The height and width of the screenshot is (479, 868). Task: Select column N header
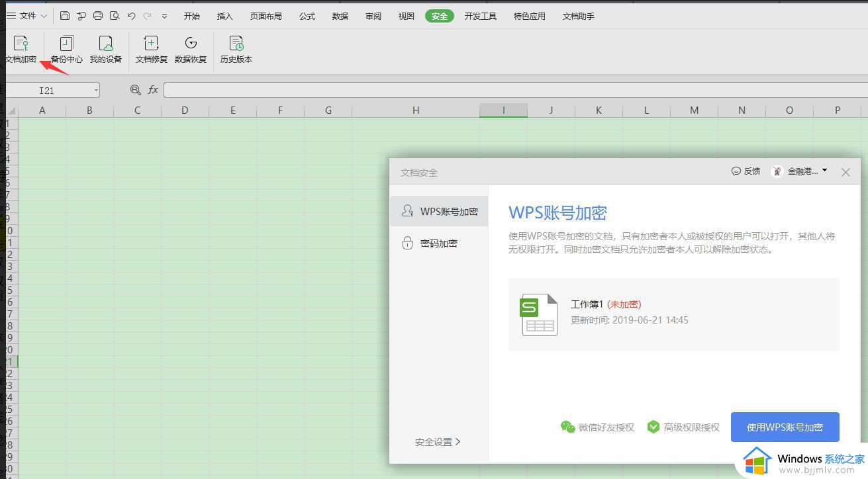pos(742,110)
